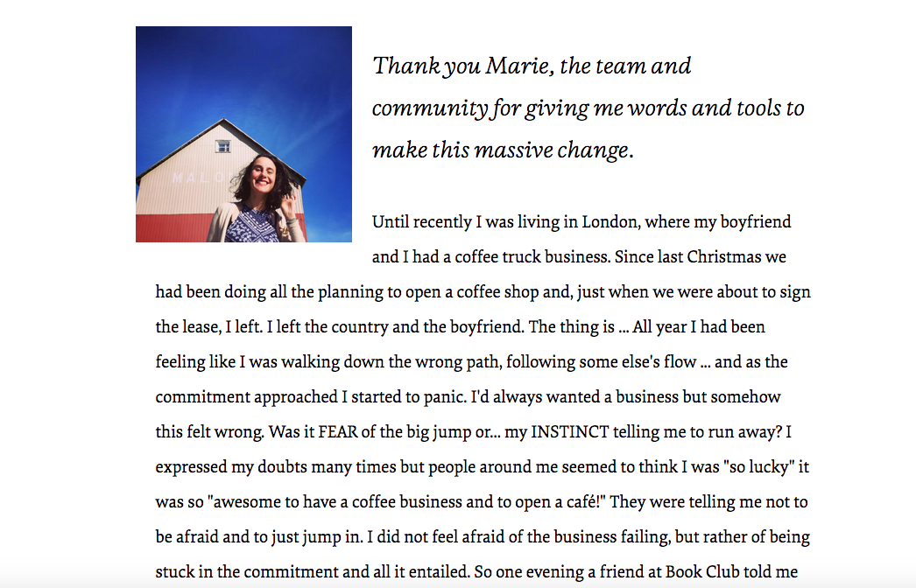Click the phrase "stuck in the commitment"

pos(248,572)
